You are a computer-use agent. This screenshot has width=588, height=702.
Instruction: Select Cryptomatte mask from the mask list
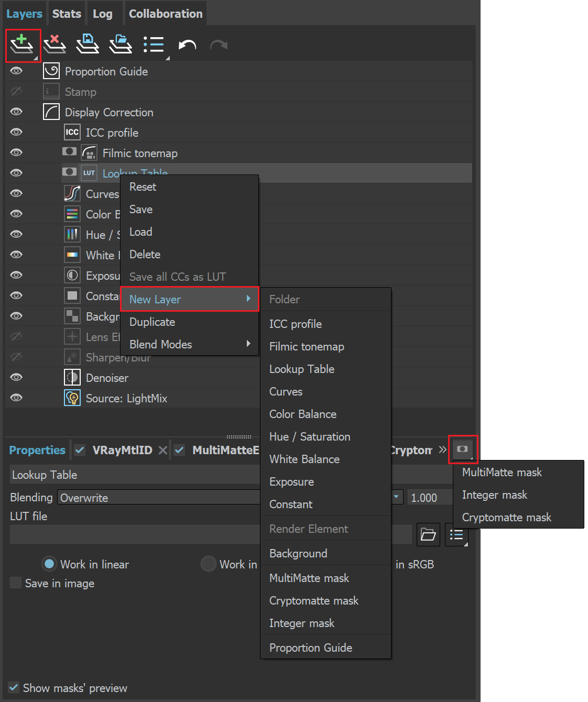[x=506, y=517]
